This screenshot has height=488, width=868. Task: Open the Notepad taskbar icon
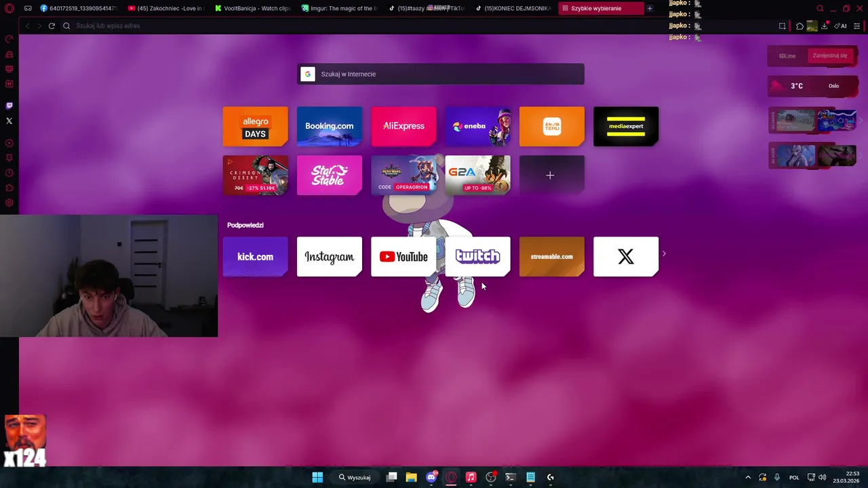point(530,477)
